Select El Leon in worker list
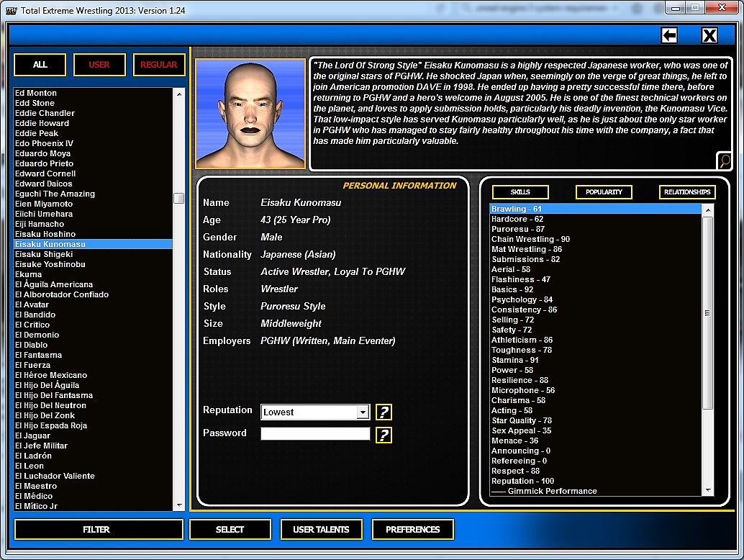Viewport: 744px width, 560px height. pyautogui.click(x=93, y=466)
